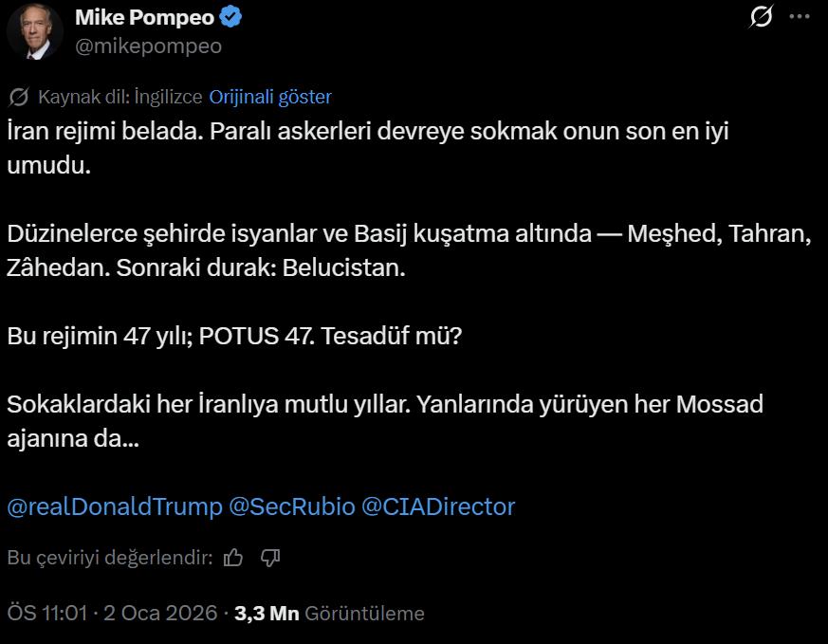Click the ÖS 11:01 · 2 Oca 2026 timestamp
The width and height of the screenshot is (828, 644).
[112, 614]
